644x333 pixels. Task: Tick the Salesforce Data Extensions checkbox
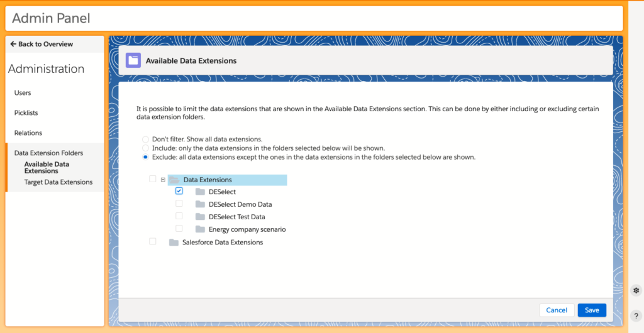(153, 241)
